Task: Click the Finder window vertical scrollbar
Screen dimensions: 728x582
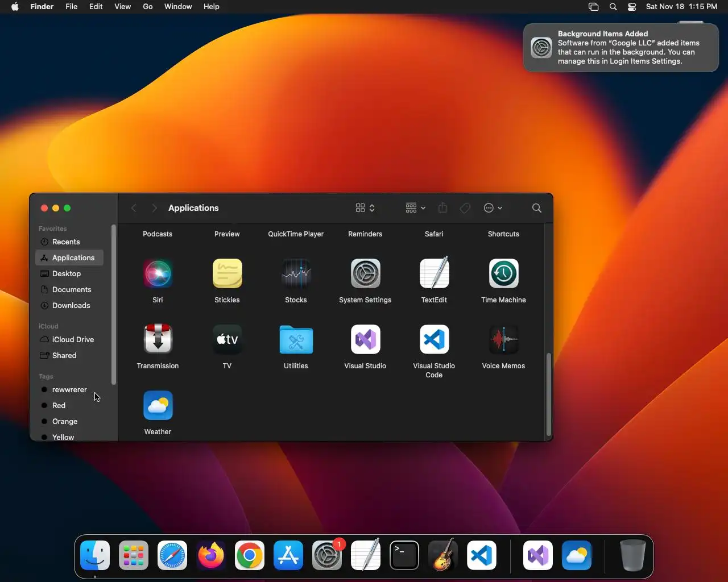Action: pyautogui.click(x=548, y=394)
